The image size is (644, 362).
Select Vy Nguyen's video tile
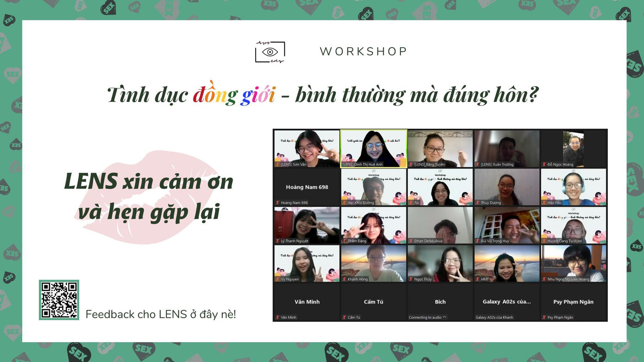[306, 263]
